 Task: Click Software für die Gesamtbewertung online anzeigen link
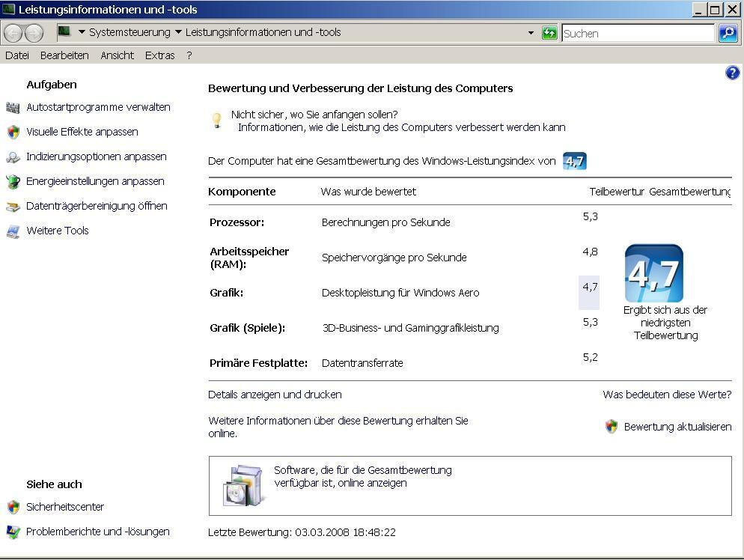[362, 476]
